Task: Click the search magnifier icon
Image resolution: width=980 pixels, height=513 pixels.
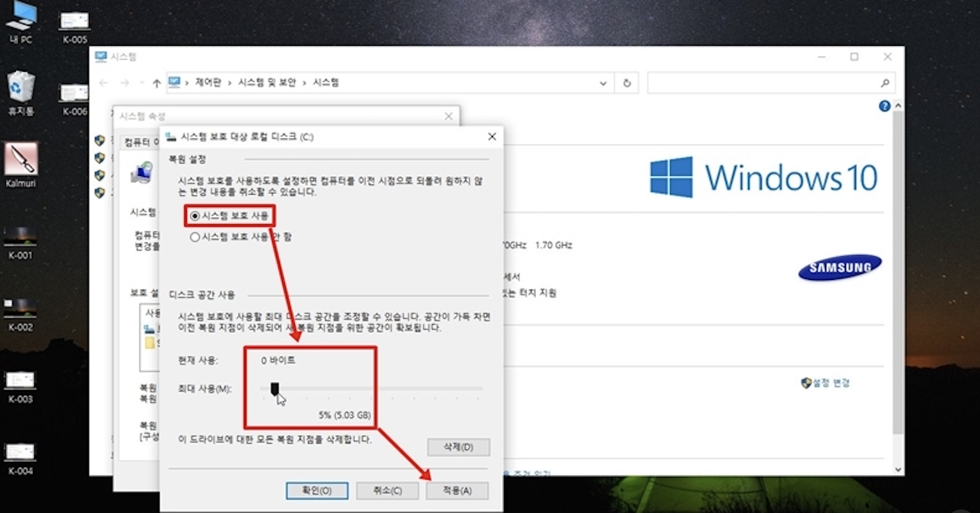Action: [885, 83]
